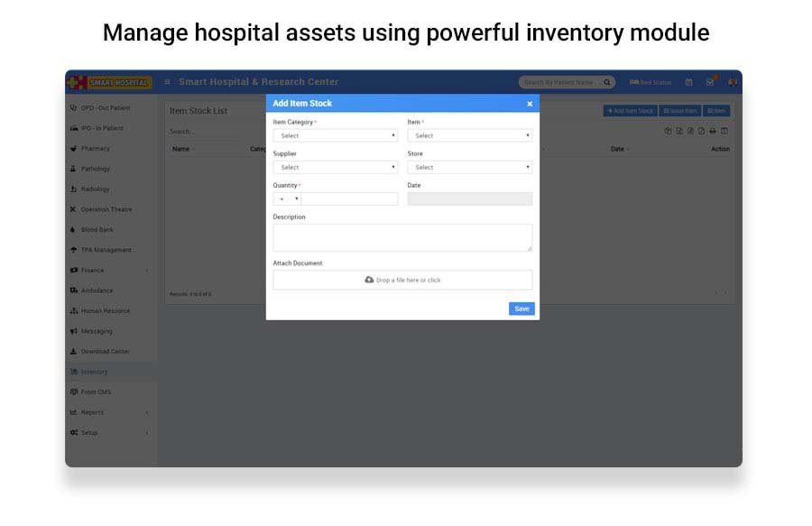Open the Item Category dropdown

point(335,135)
